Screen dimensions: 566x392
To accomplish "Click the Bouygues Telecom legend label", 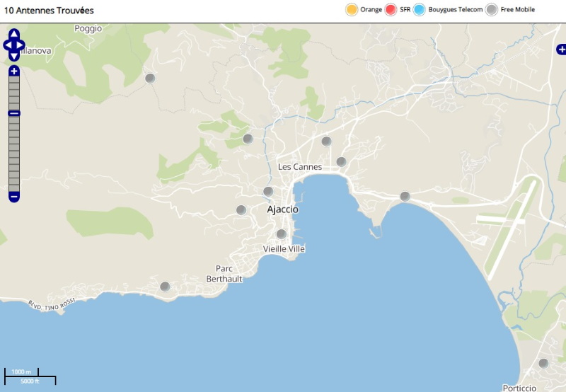I will 455,10.
